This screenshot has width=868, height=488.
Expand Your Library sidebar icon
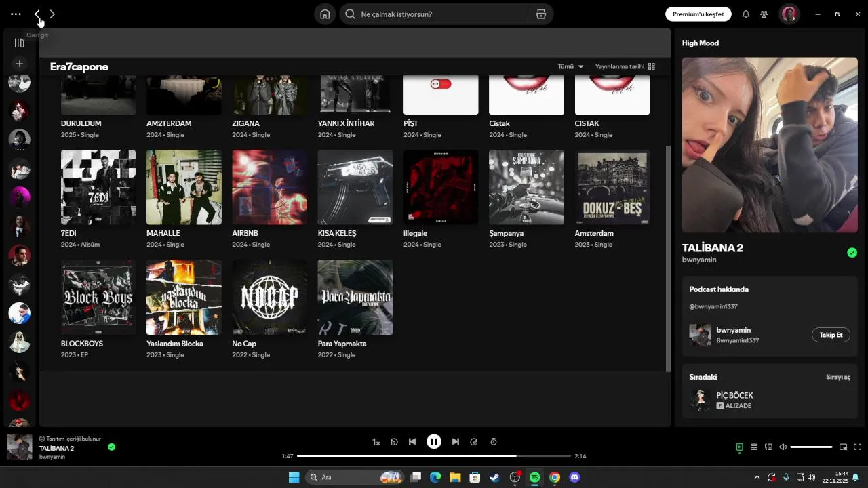point(20,43)
